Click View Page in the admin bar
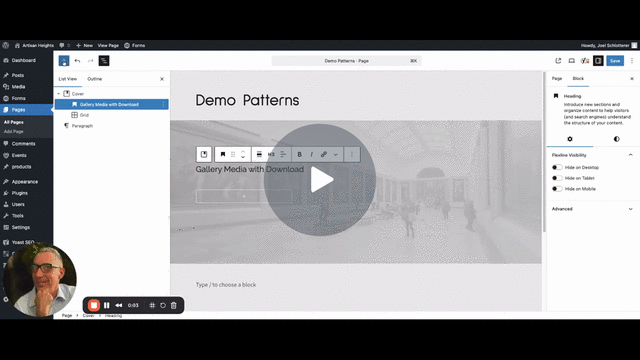Screen dimensions: 640x360 (x=108, y=45)
